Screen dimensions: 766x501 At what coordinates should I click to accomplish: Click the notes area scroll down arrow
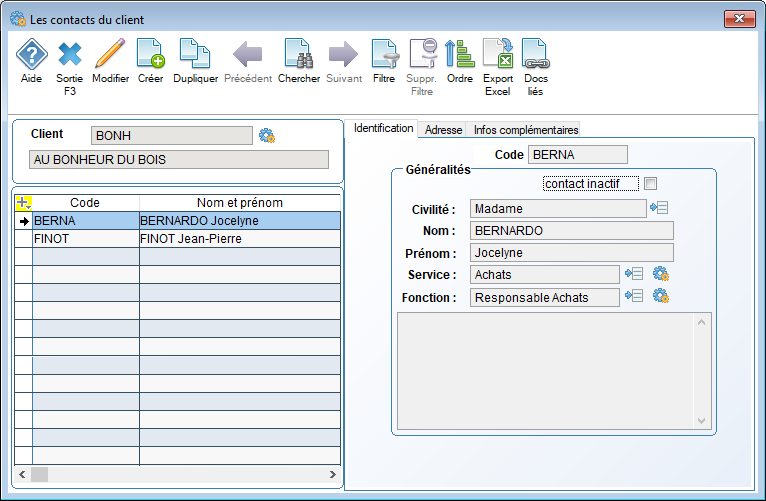click(702, 420)
